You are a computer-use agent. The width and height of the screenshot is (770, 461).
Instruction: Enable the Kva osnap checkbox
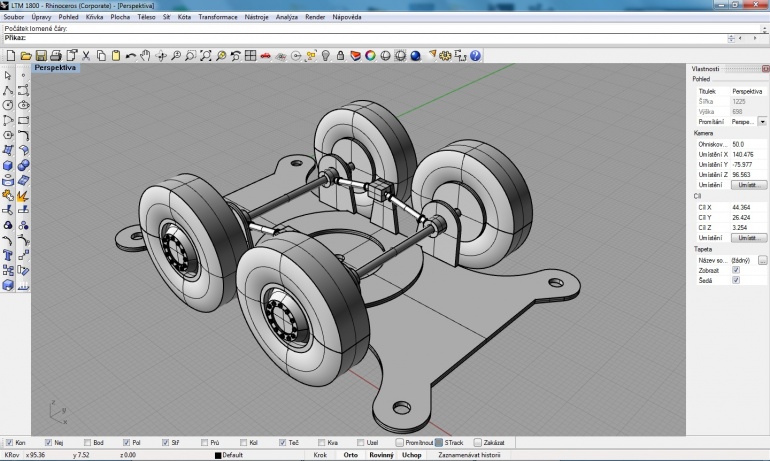[322, 442]
